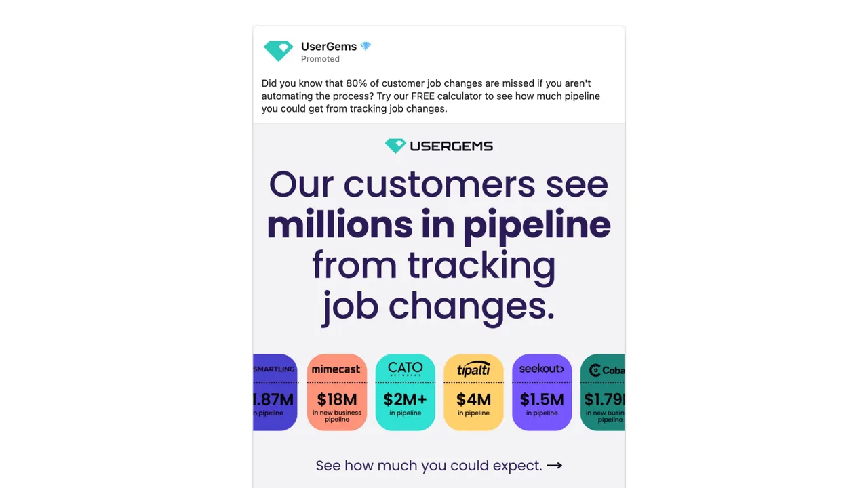
Task: Click the seekout logo on the purple card
Action: [x=542, y=369]
